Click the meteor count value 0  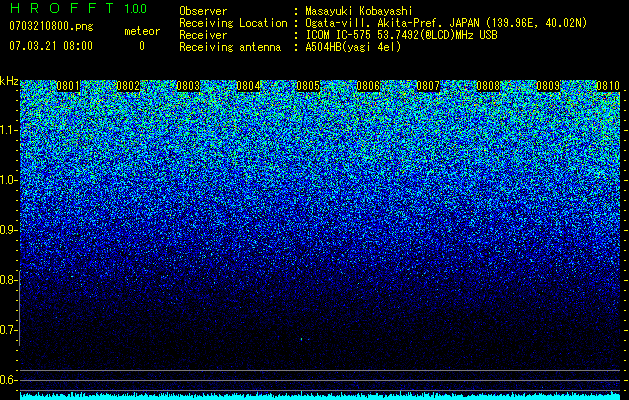coord(142,46)
